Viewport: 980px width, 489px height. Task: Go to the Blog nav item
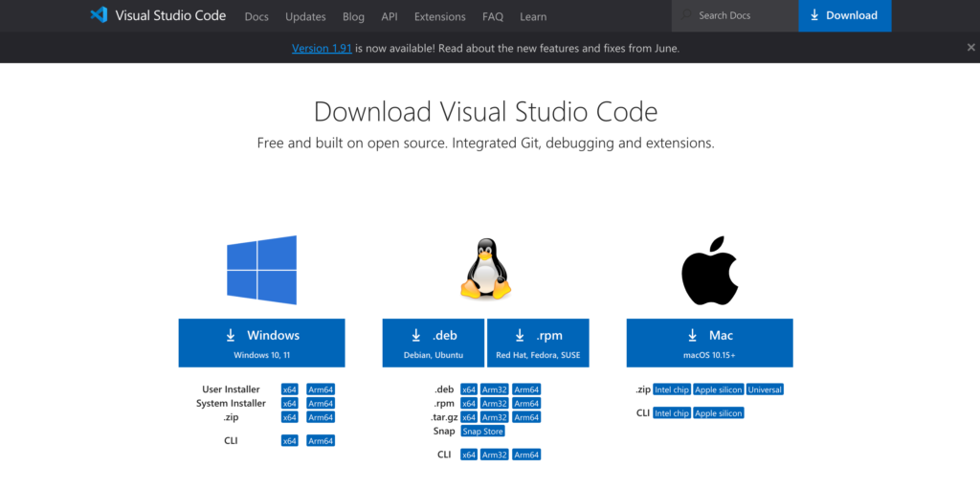(x=354, y=17)
